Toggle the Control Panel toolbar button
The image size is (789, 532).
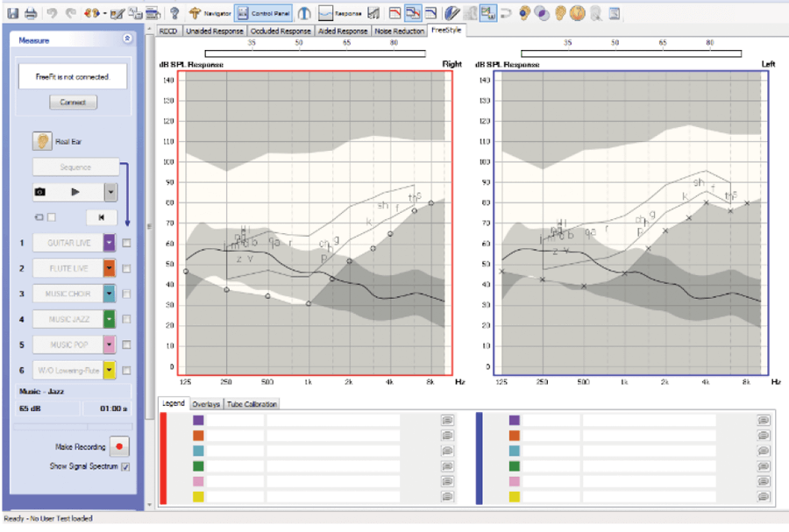[x=262, y=14]
